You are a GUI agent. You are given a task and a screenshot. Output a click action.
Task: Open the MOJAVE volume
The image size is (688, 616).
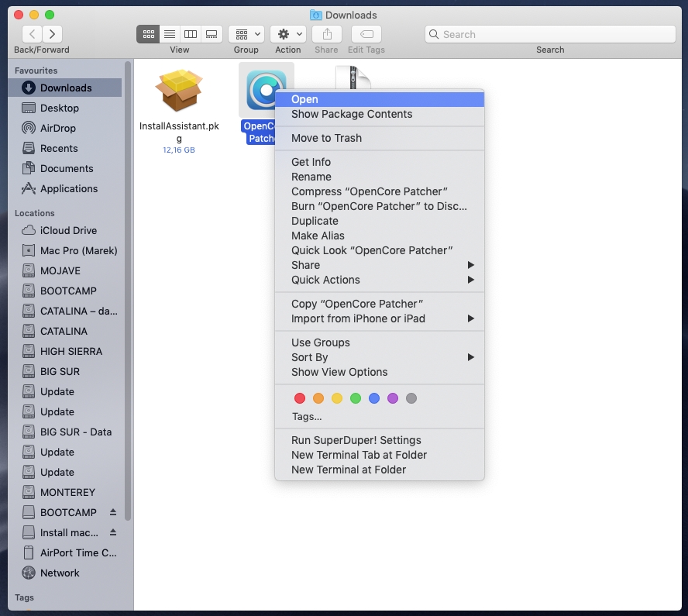click(65, 270)
